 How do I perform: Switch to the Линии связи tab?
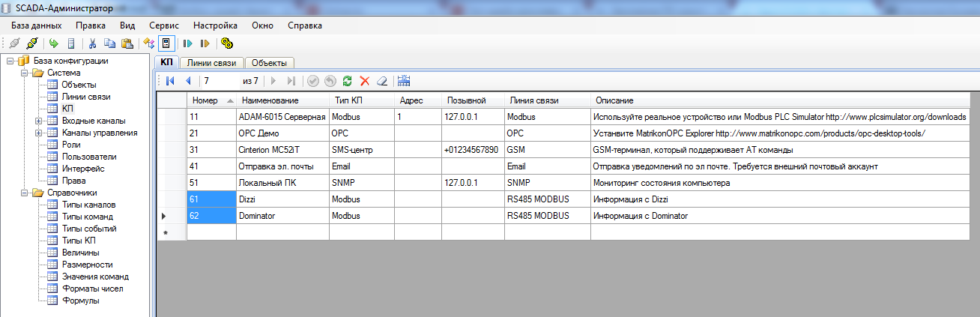[211, 63]
